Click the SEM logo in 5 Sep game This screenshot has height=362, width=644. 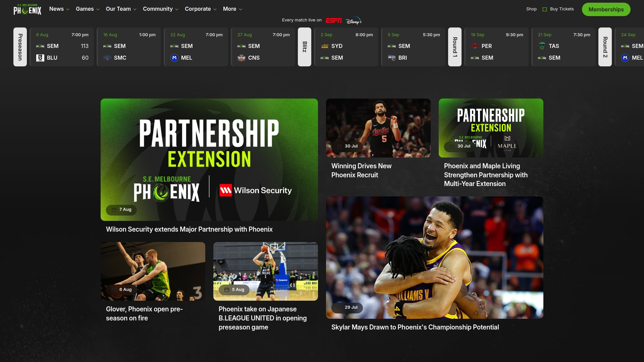[x=392, y=46]
